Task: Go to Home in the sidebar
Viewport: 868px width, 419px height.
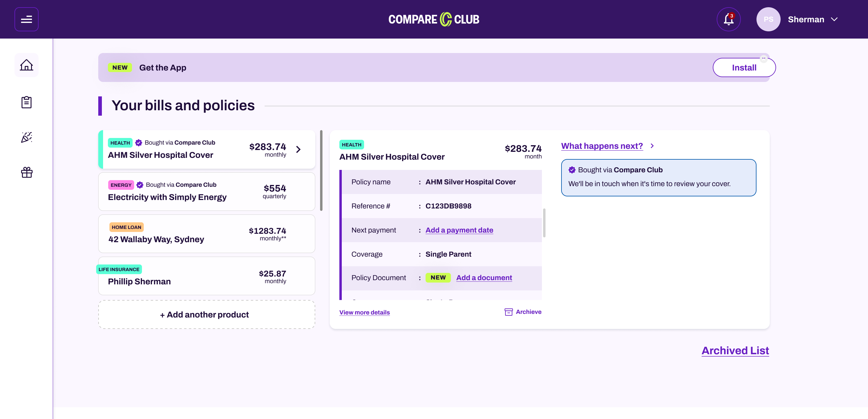Action: (26, 65)
